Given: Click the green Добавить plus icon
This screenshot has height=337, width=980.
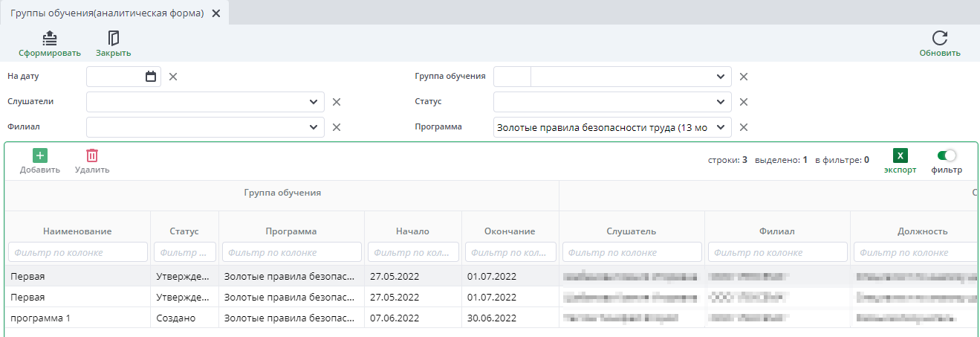Looking at the screenshot, I should click(x=39, y=155).
